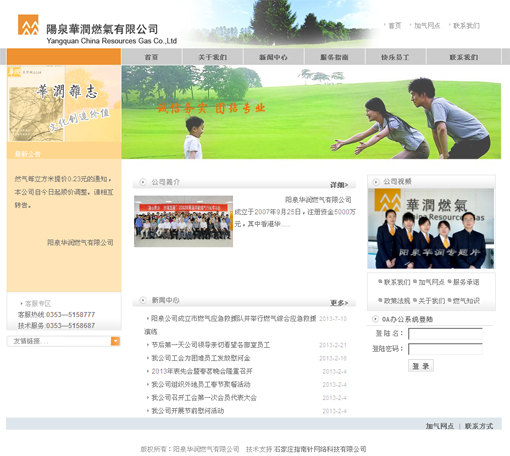
Task: Click the circle arrow icon beside 新闻中心
Action: point(143,300)
